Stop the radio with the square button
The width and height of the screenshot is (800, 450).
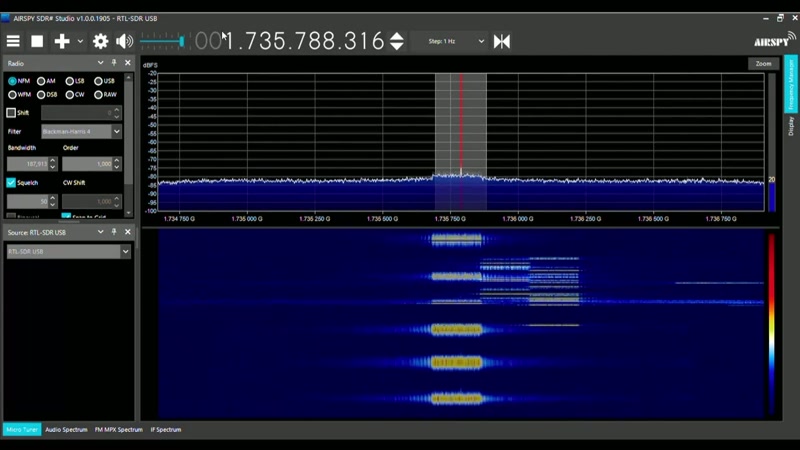[37, 41]
